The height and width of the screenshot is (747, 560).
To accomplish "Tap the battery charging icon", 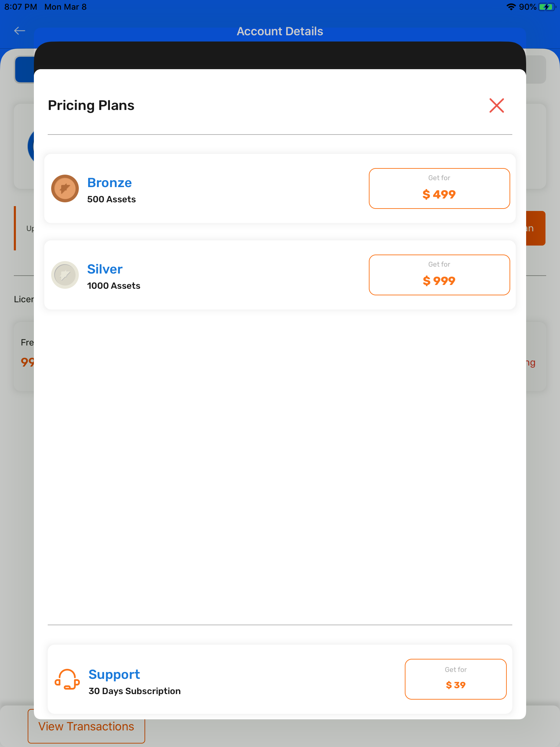I will [x=546, y=7].
